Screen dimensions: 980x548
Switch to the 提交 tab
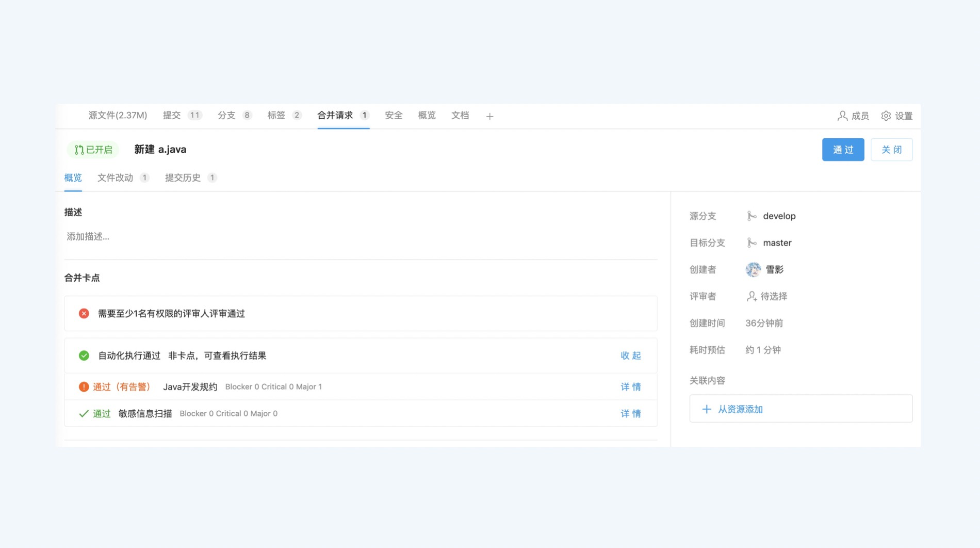(x=182, y=116)
